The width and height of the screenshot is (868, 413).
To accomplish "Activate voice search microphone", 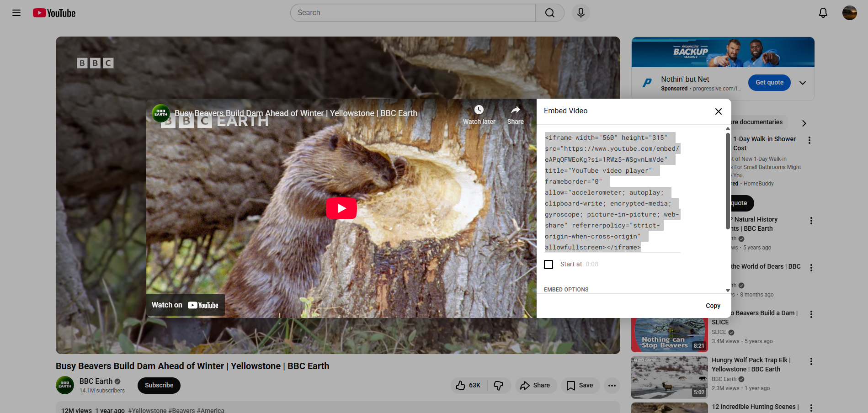I will [580, 13].
